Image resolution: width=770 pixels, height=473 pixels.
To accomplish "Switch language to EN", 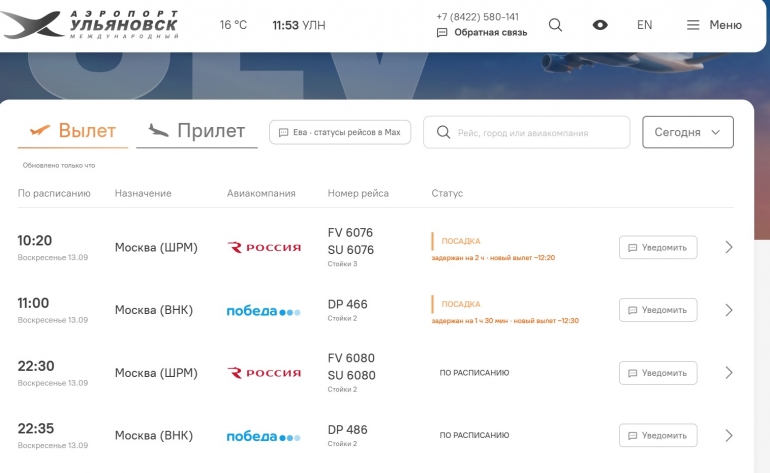I will (644, 25).
